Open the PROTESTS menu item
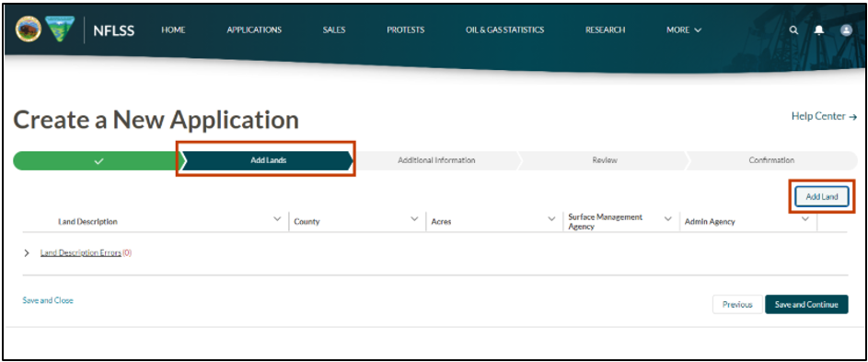868x362 pixels. pos(406,29)
